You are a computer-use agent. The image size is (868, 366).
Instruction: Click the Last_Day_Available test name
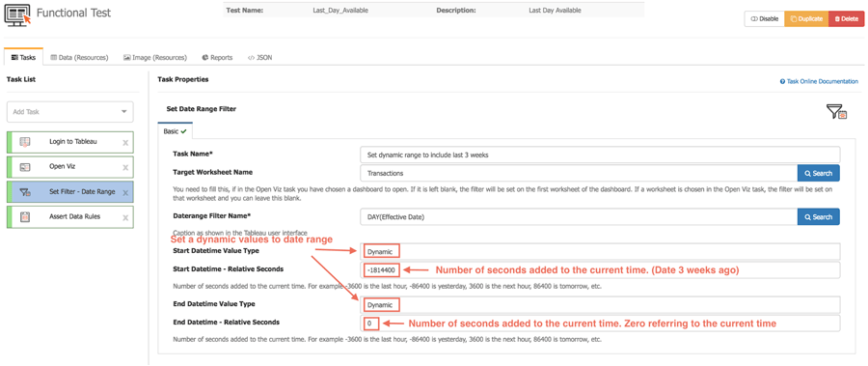340,11
